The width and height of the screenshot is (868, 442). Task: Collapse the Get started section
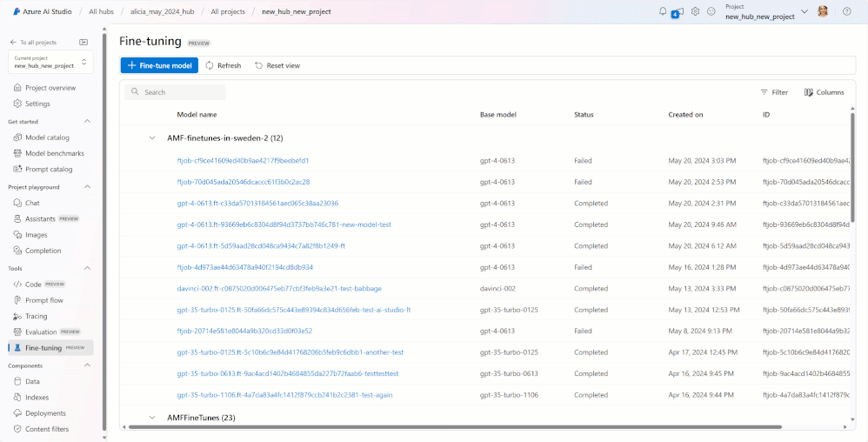coord(87,121)
